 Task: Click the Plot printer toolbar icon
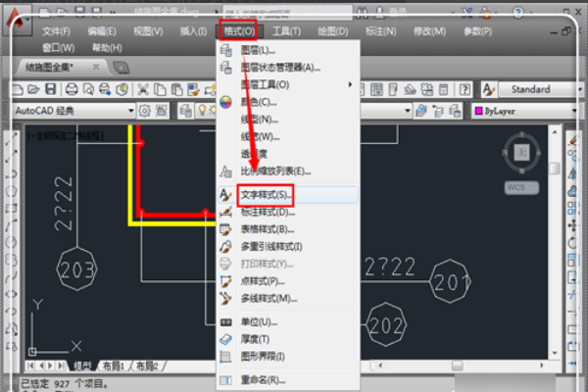pyautogui.click(x=72, y=89)
